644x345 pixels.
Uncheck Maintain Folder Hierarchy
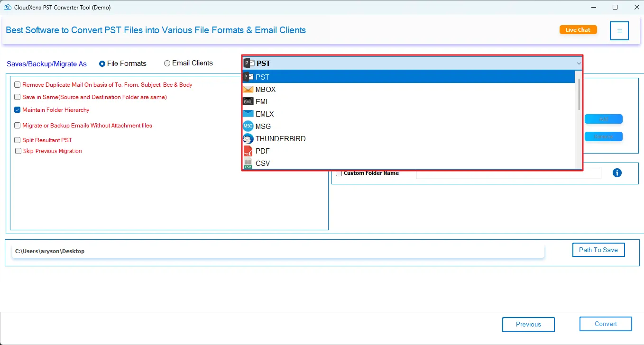pos(18,110)
